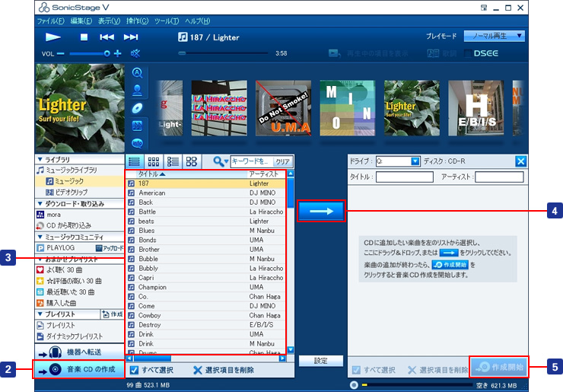Open CD から取り込み

pyautogui.click(x=79, y=225)
